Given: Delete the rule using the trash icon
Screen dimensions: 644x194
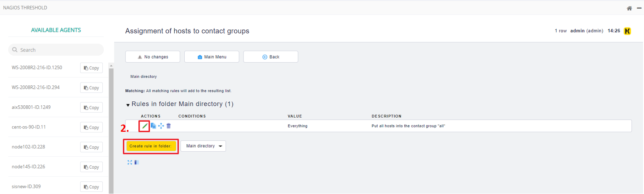Looking at the screenshot, I should [x=168, y=126].
